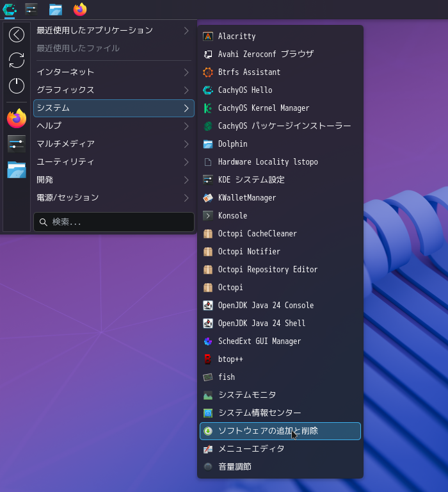Image resolution: width=448 pixels, height=492 pixels.
Task: Open Dolphin file manager icon in top panel
Action: coord(56,10)
